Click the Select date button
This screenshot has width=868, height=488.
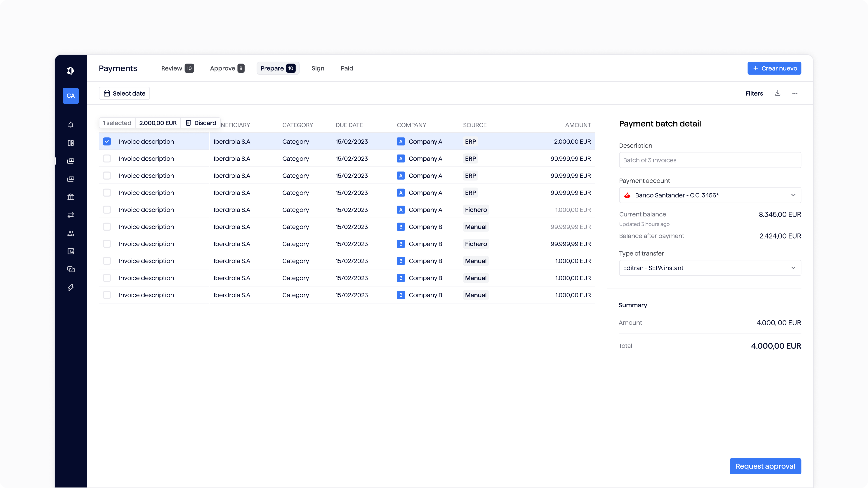tap(124, 93)
